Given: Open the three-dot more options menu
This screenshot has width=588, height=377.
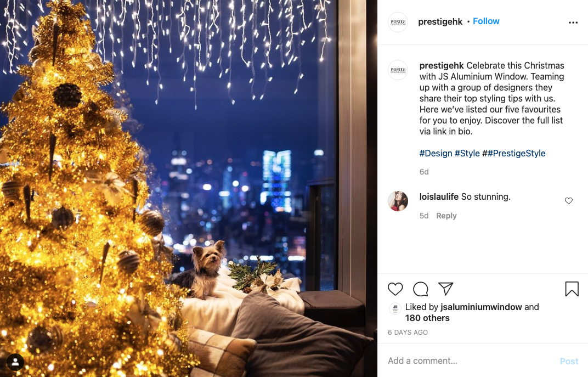Looking at the screenshot, I should 573,22.
